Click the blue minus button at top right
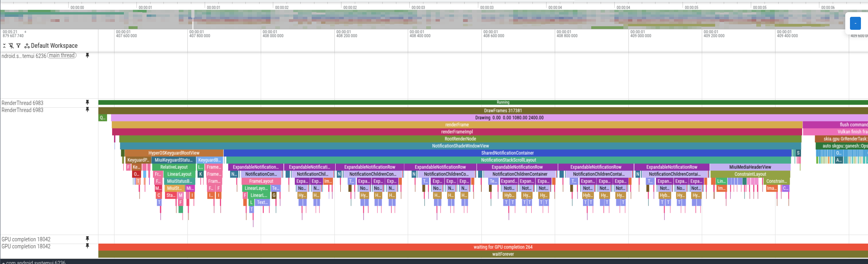The image size is (868, 264). click(855, 24)
